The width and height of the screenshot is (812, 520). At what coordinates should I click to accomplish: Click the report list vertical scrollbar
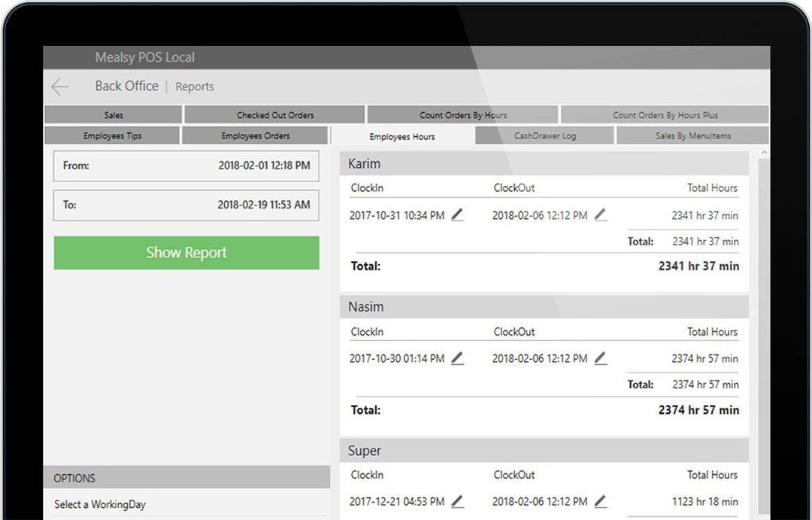pyautogui.click(x=764, y=301)
